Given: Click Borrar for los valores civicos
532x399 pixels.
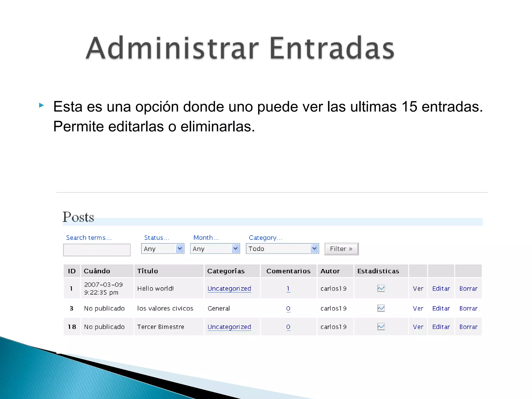Looking at the screenshot, I should (x=468, y=308).
